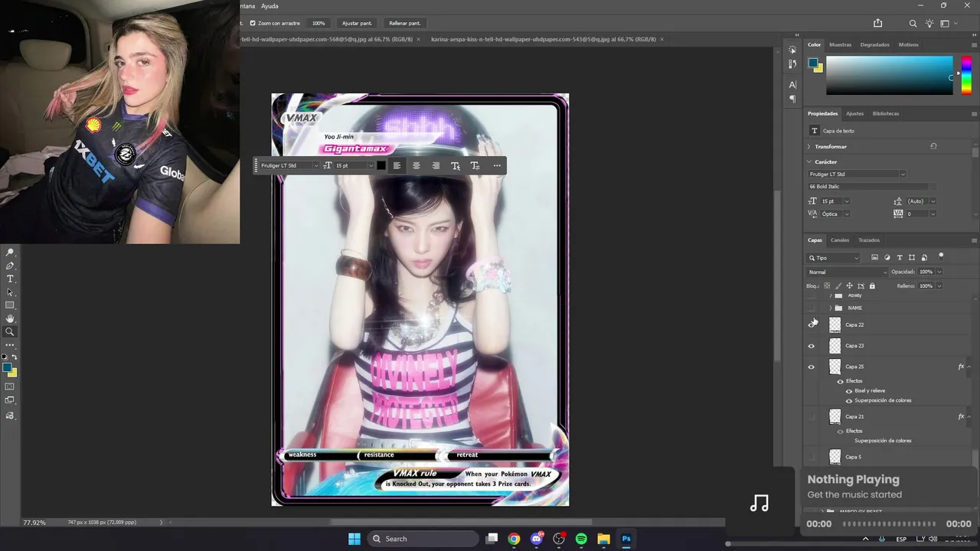Show the NAME layer group
980x551 pixels.
click(812, 308)
